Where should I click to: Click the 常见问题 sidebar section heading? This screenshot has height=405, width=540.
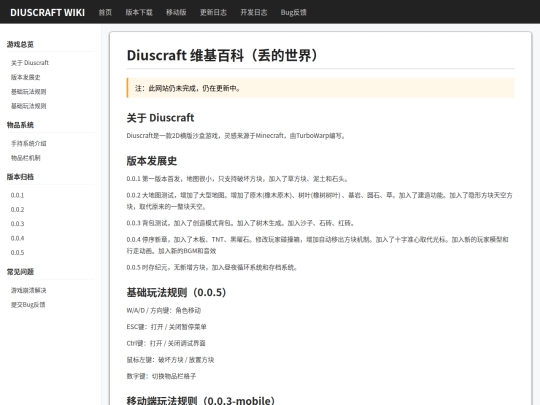tap(20, 272)
